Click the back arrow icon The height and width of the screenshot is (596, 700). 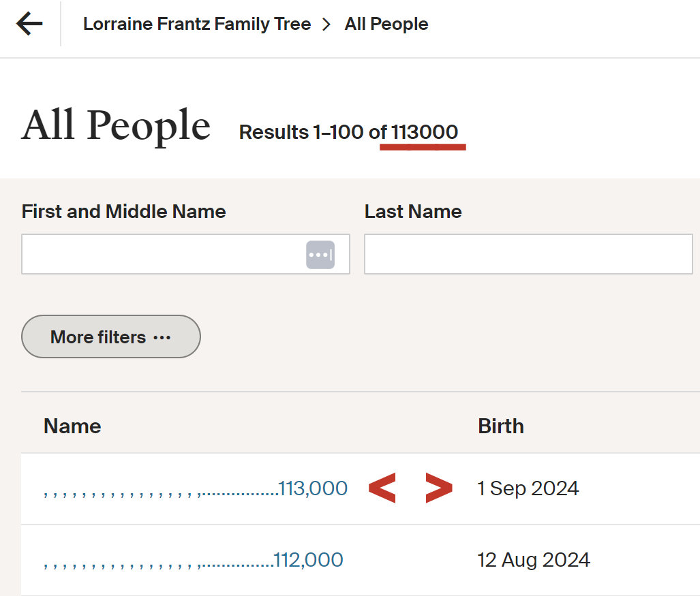tap(29, 25)
